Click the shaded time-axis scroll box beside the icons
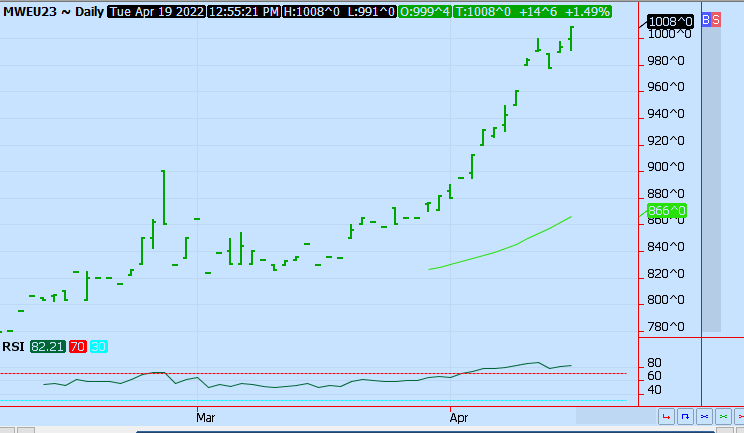 point(615,416)
